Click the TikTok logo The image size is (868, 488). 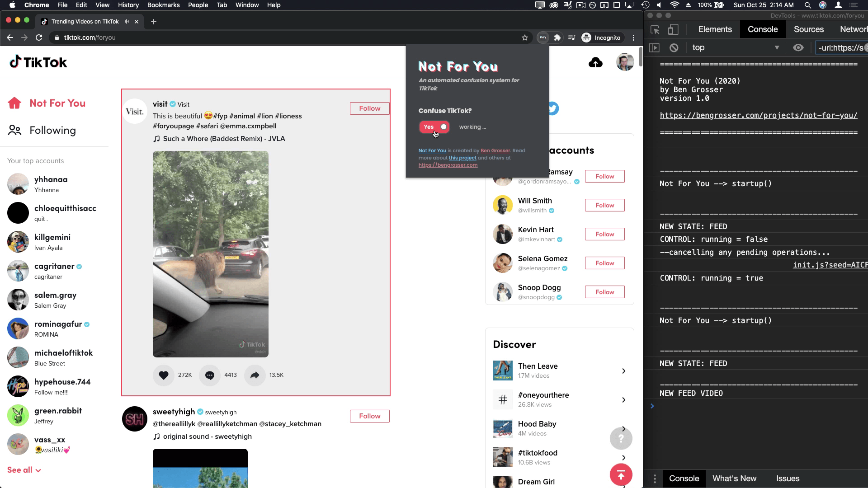(x=38, y=62)
